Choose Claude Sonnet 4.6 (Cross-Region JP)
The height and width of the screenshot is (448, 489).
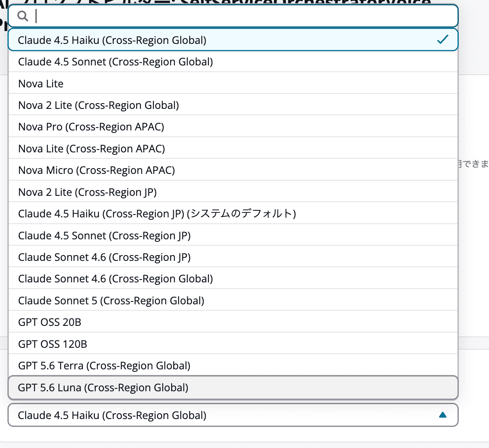tap(233, 257)
